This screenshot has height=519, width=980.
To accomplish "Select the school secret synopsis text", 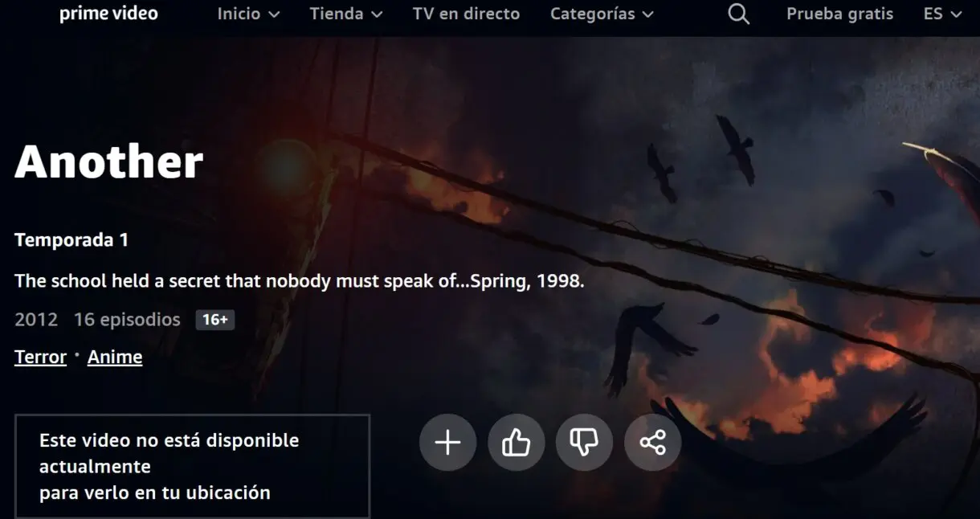I will 300,281.
